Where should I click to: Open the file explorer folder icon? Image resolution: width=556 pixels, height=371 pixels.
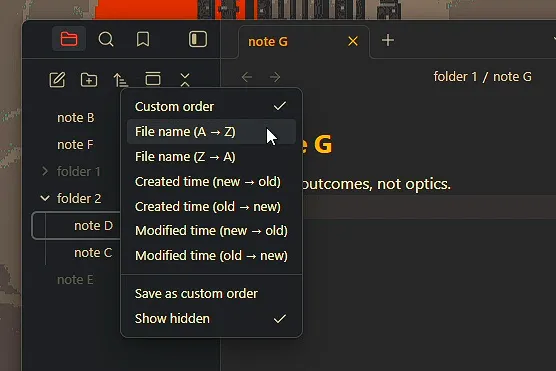pyautogui.click(x=69, y=39)
